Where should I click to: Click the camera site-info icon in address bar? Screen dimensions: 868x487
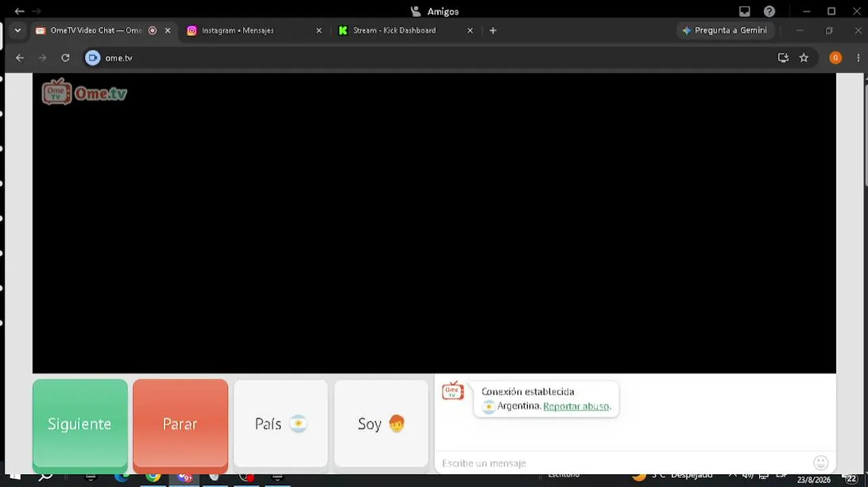[93, 58]
